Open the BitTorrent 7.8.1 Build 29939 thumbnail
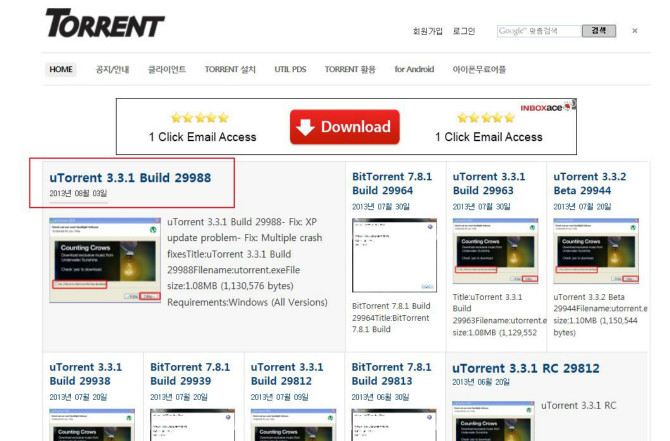Image resolution: width=670 pixels, height=441 pixels. pyautogui.click(x=192, y=425)
